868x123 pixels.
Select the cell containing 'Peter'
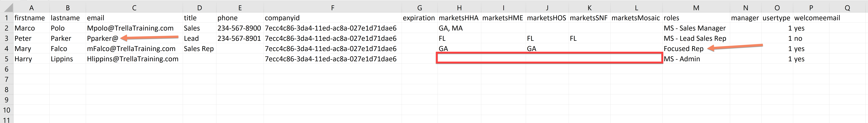point(31,38)
